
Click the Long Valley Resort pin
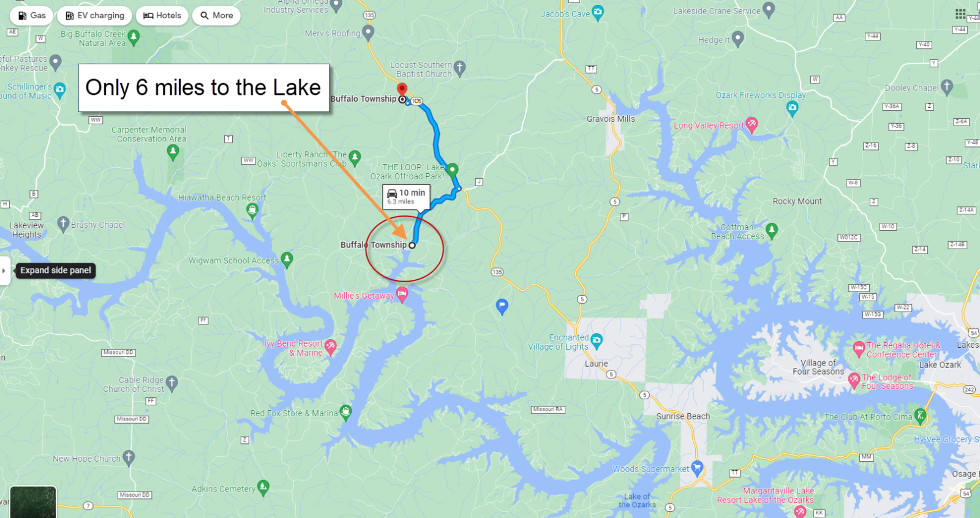pyautogui.click(x=752, y=125)
